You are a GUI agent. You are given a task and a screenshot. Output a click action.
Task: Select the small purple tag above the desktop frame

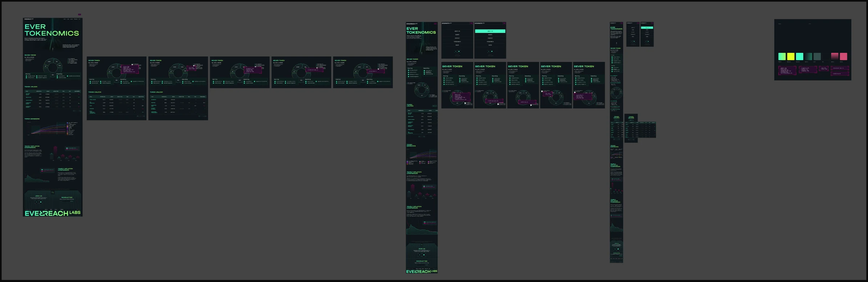80,14
